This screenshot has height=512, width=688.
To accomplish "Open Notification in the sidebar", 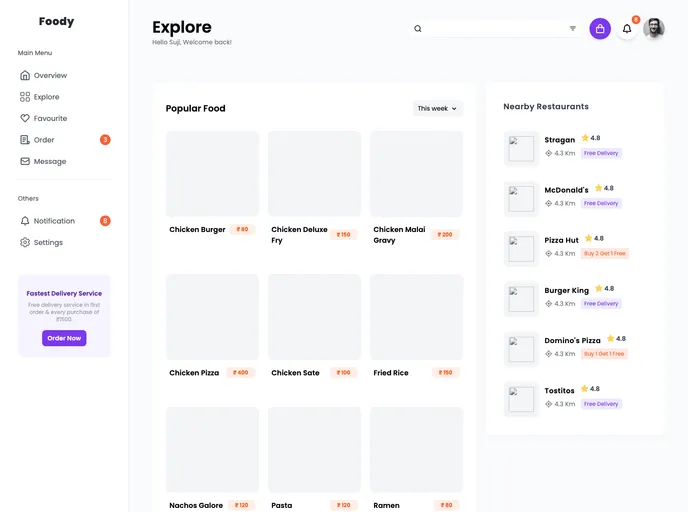I will point(54,221).
